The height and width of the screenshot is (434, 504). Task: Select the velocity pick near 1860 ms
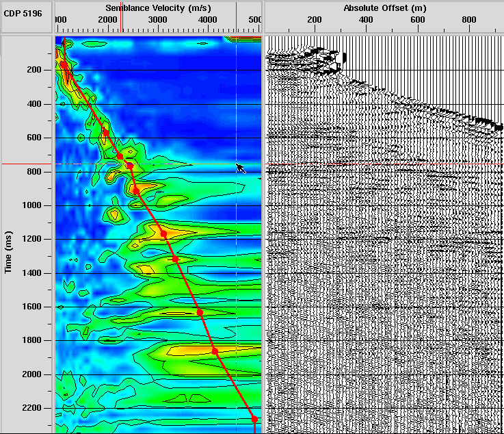click(x=215, y=350)
